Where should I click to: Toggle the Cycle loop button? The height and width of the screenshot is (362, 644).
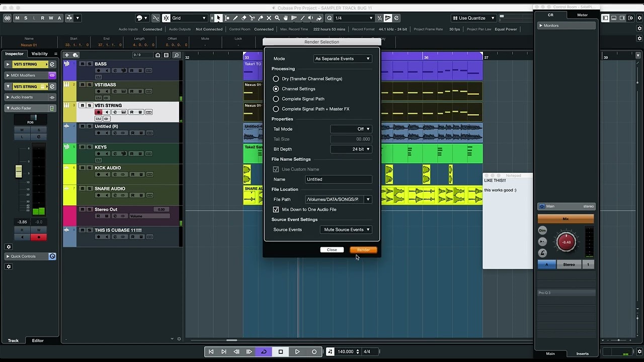tap(264, 351)
